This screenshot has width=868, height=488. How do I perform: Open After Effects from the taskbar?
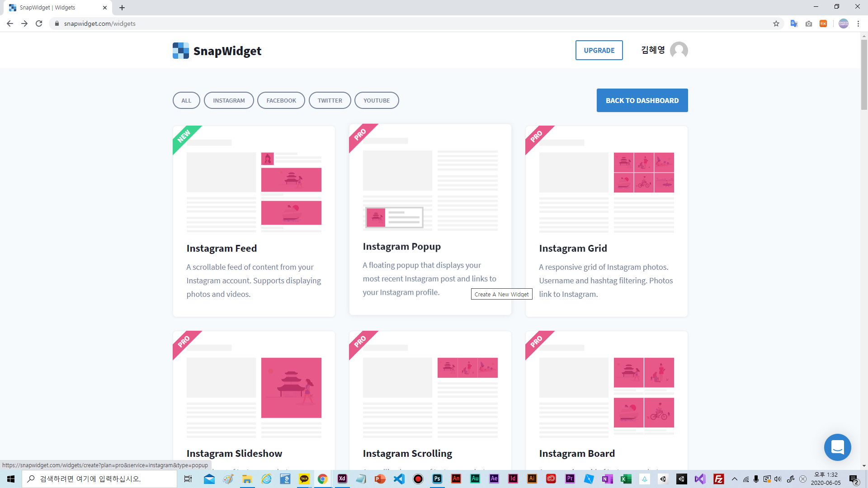point(494,479)
